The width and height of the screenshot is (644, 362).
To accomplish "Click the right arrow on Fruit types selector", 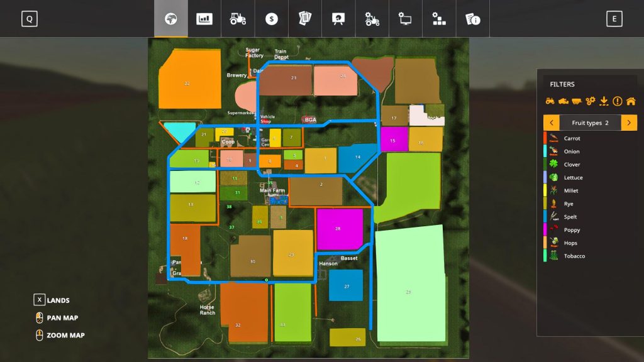I will (630, 123).
